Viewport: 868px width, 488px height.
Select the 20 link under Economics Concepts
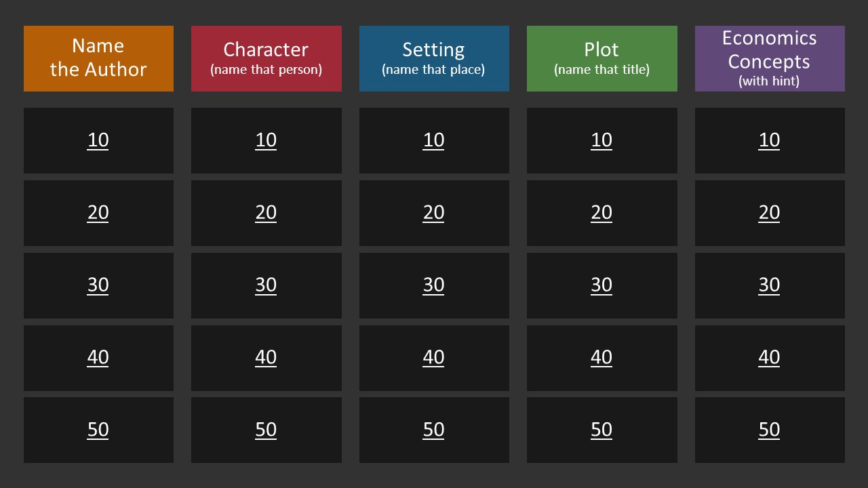tap(770, 213)
